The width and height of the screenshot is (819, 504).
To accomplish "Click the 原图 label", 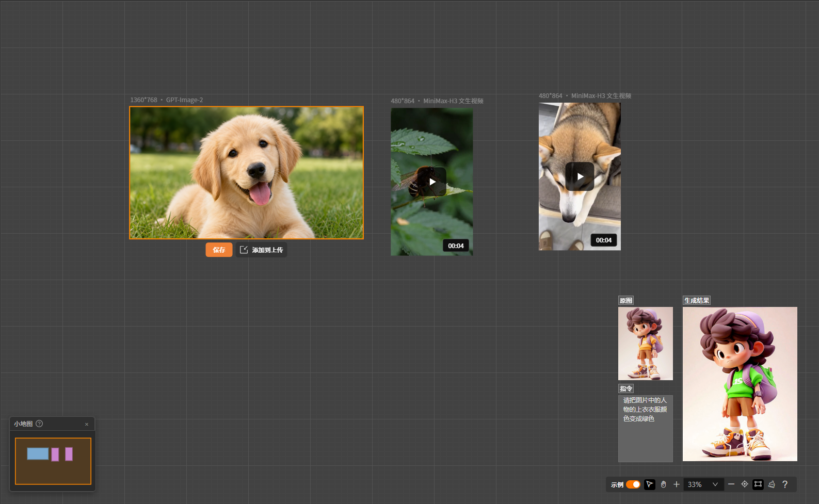I will [x=626, y=301].
